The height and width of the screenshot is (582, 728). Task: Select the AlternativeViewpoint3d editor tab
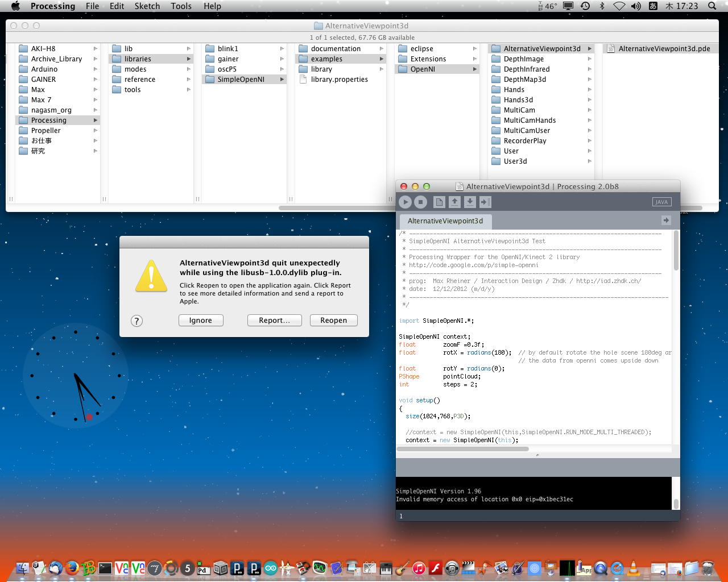point(445,221)
